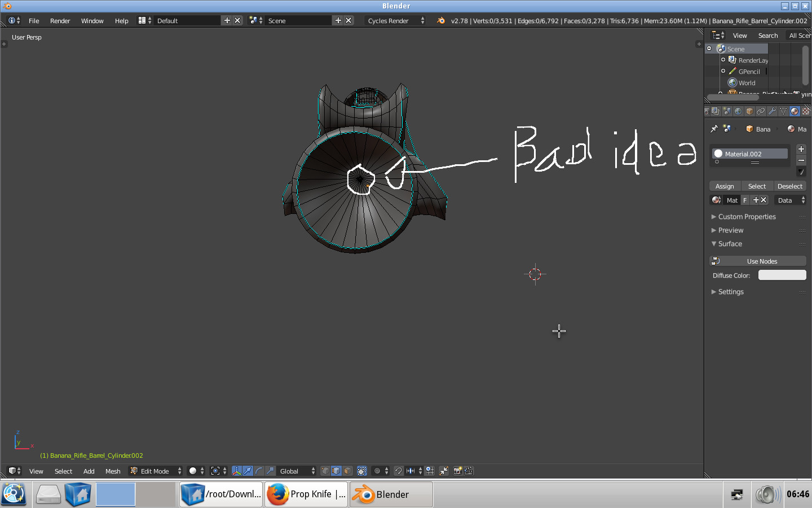Select face select mode in viewport header
The image size is (812, 508).
click(348, 471)
